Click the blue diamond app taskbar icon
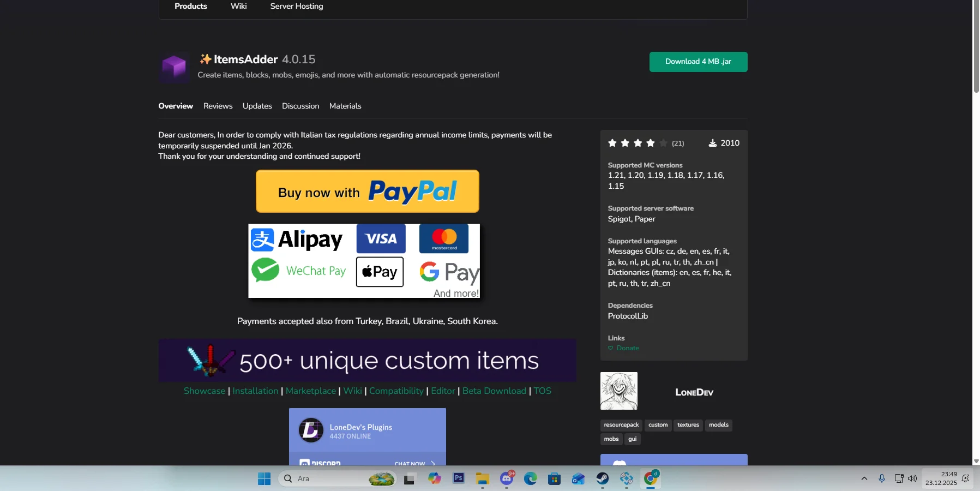 point(627,478)
